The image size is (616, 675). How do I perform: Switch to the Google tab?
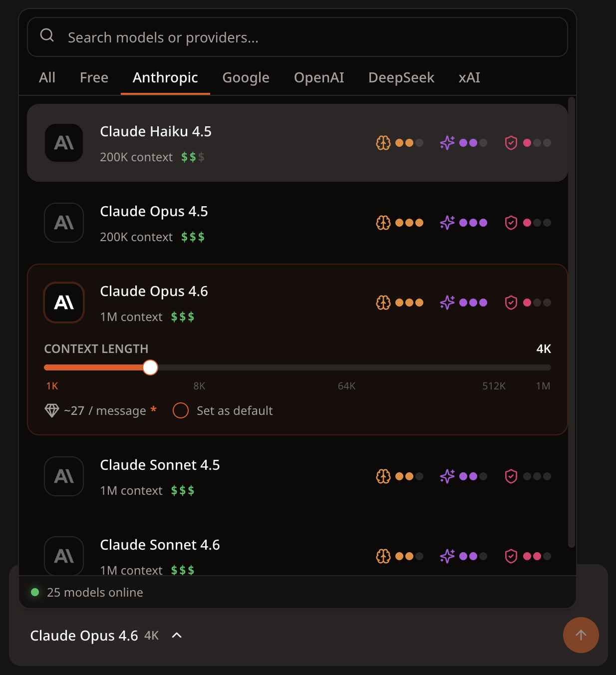(x=246, y=78)
